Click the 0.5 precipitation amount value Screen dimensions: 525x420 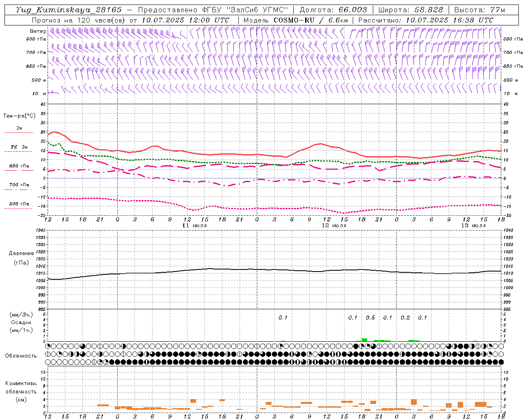370,318
